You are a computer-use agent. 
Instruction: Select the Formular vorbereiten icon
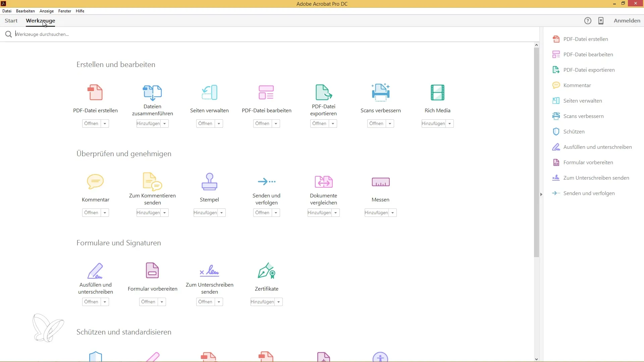[x=152, y=270]
